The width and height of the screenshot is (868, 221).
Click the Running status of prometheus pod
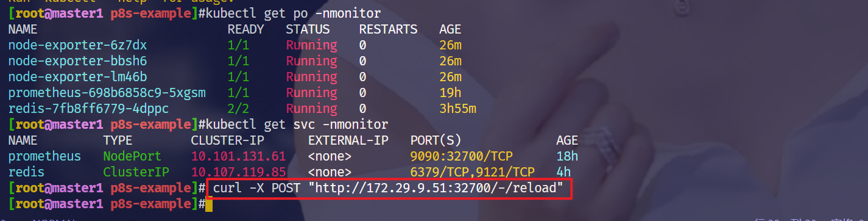click(x=311, y=93)
